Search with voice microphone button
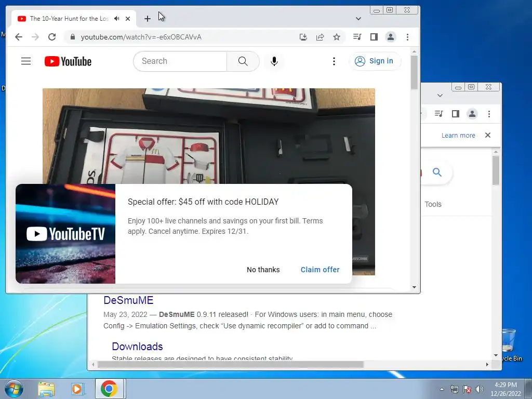 point(274,61)
